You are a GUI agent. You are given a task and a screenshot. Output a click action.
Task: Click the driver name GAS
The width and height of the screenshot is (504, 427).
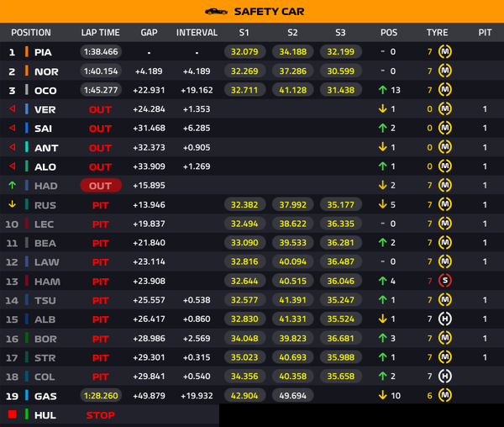point(45,396)
